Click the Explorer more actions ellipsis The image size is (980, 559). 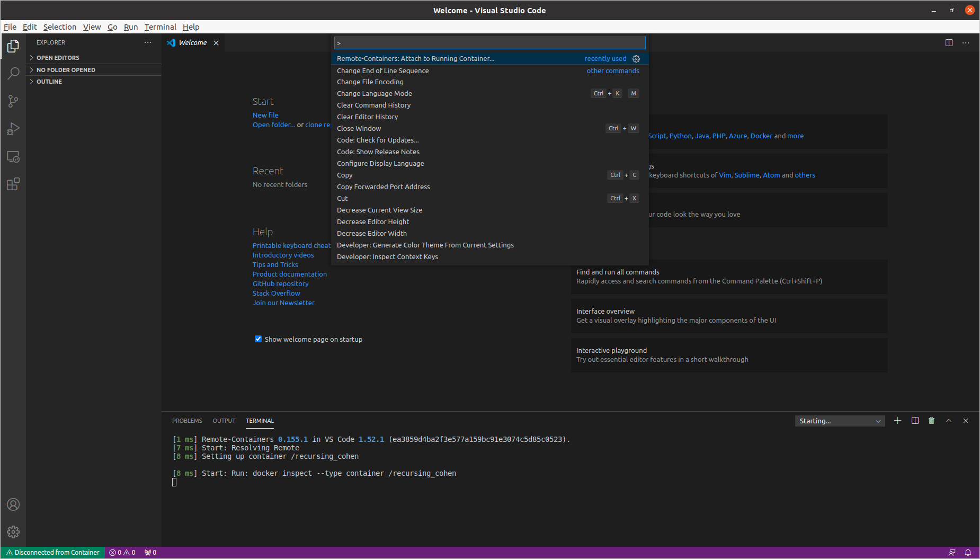[148, 42]
